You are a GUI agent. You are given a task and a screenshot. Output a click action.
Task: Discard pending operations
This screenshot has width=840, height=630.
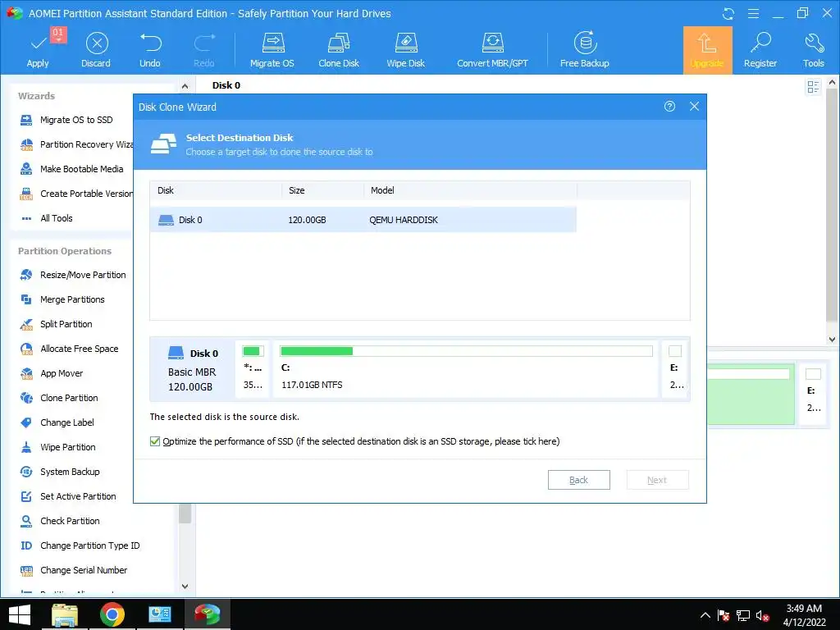[x=96, y=50]
